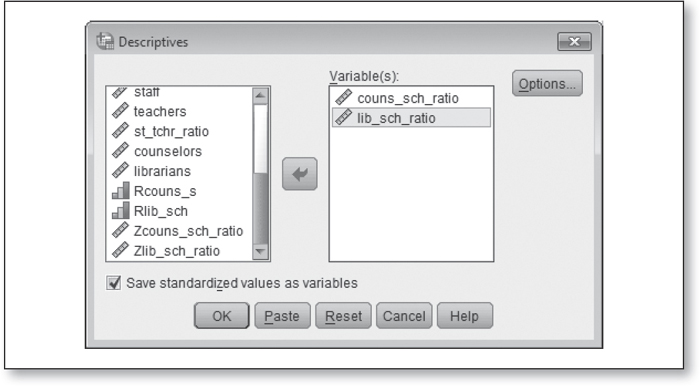Cancel the Descriptives dialog
Screen dimensions: 700x386
coord(404,316)
